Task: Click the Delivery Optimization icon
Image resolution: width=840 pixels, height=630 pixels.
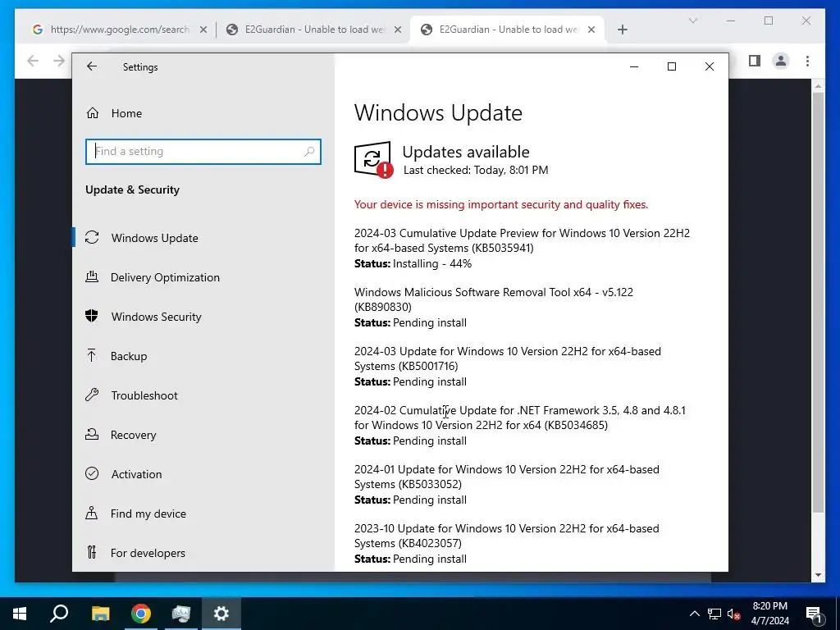Action: point(92,277)
